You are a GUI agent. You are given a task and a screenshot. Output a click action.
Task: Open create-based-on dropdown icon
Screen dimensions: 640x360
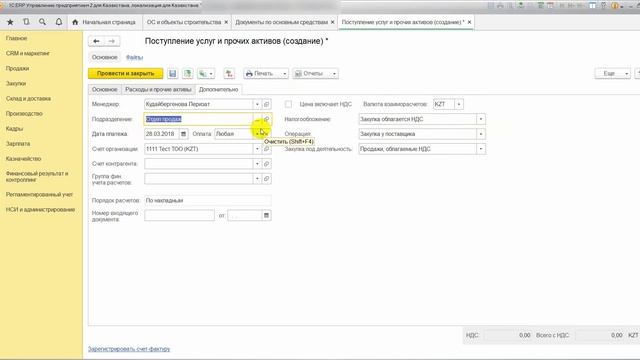tap(206, 73)
